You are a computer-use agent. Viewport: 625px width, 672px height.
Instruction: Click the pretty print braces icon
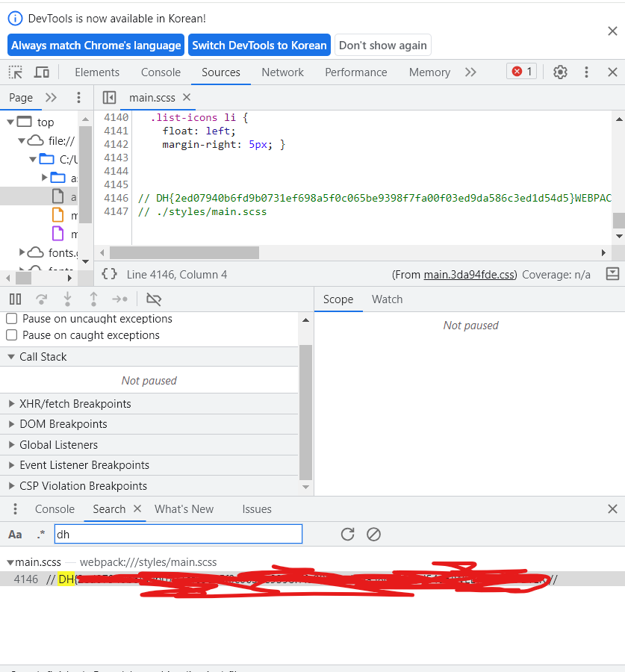109,274
